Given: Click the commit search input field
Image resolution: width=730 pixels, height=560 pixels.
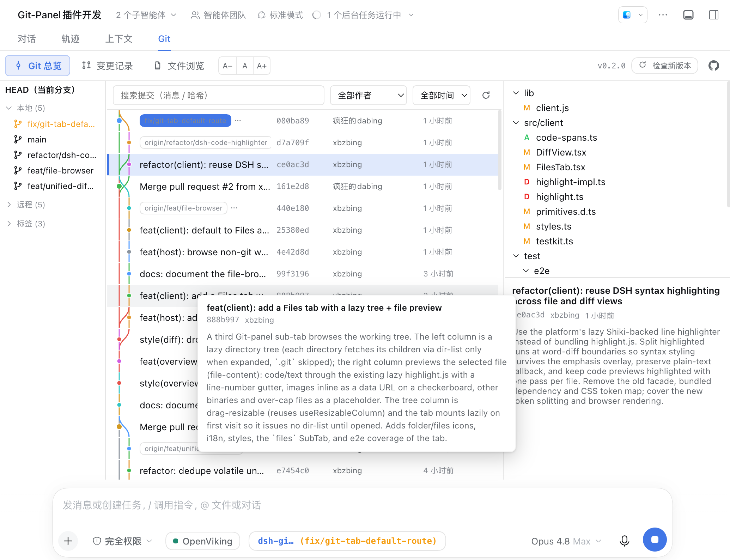Looking at the screenshot, I should [219, 95].
